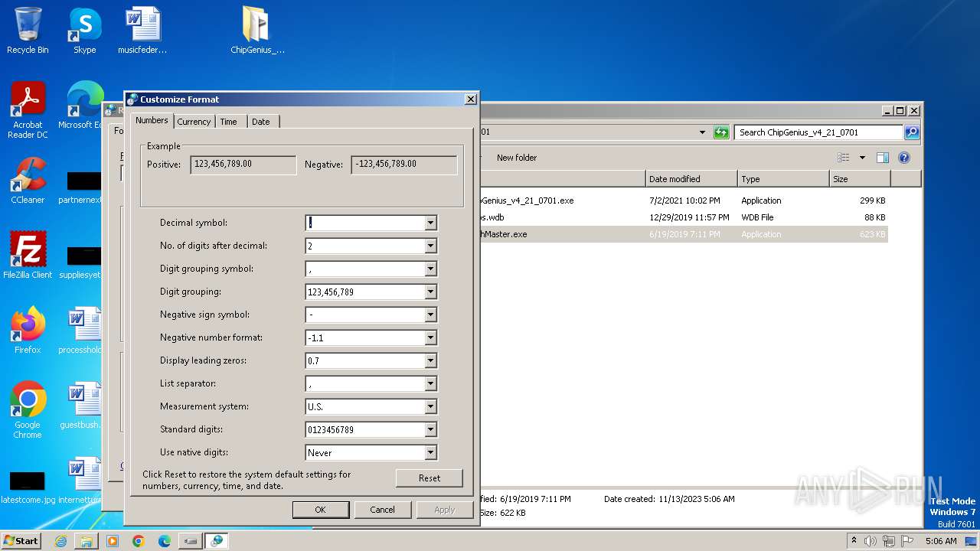The height and width of the screenshot is (551, 980).
Task: Open the Decimal symbol dropdown
Action: [x=430, y=223]
